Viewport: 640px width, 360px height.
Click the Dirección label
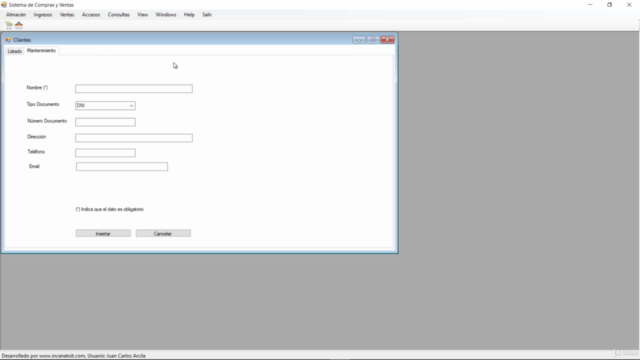coord(37,137)
